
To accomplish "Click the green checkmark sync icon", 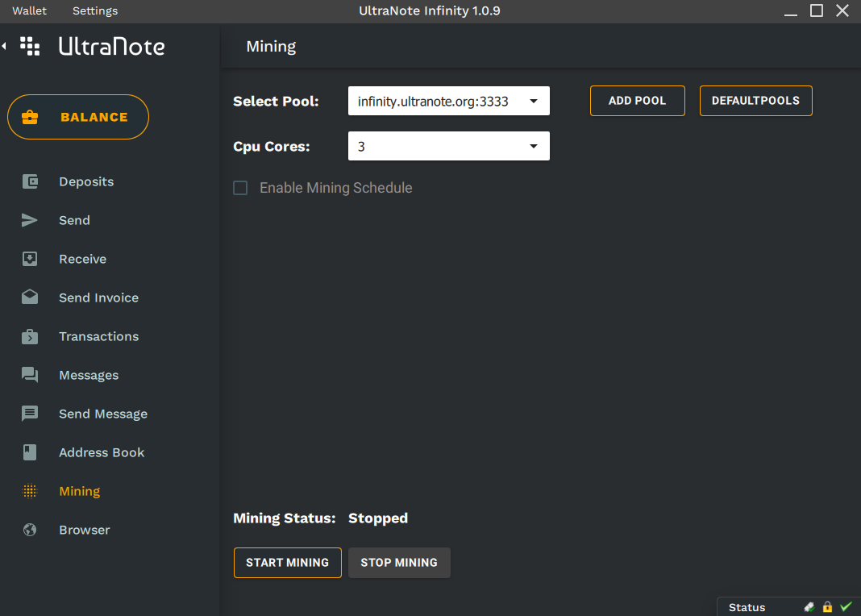I will click(x=846, y=606).
